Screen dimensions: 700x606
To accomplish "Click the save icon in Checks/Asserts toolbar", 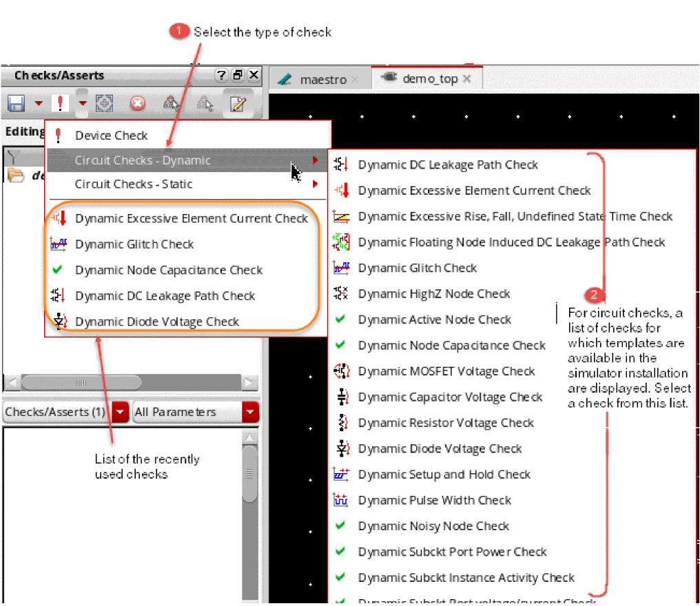I will click(16, 104).
